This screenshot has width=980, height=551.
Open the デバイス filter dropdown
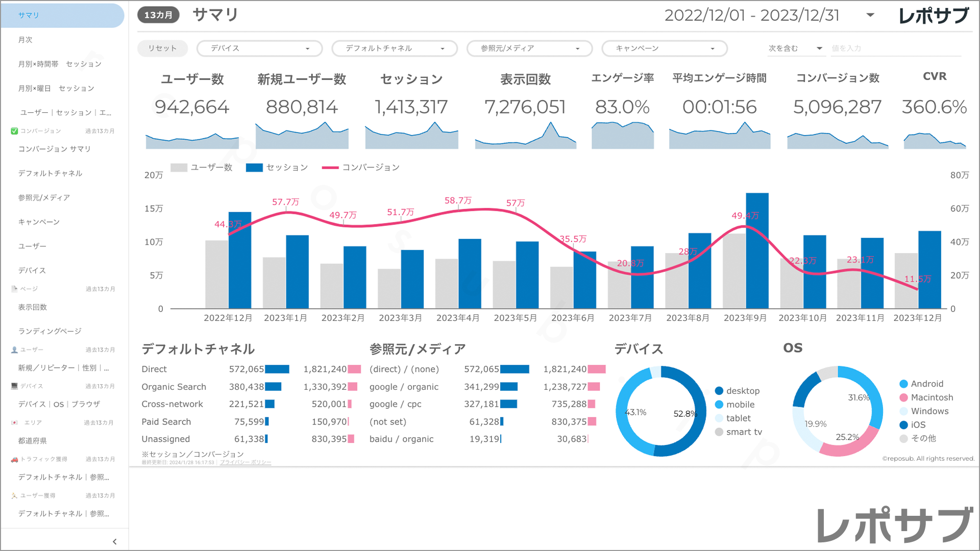[259, 48]
